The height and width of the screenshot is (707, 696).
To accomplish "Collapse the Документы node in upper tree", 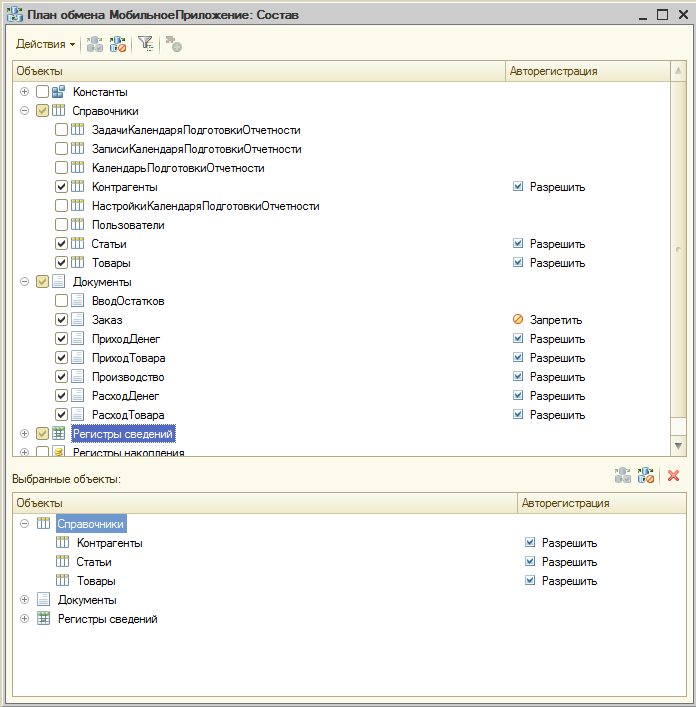I will point(25,281).
